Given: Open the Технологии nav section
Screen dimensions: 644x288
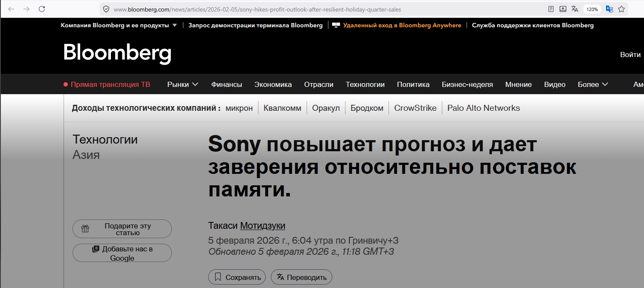Looking at the screenshot, I should 365,84.
